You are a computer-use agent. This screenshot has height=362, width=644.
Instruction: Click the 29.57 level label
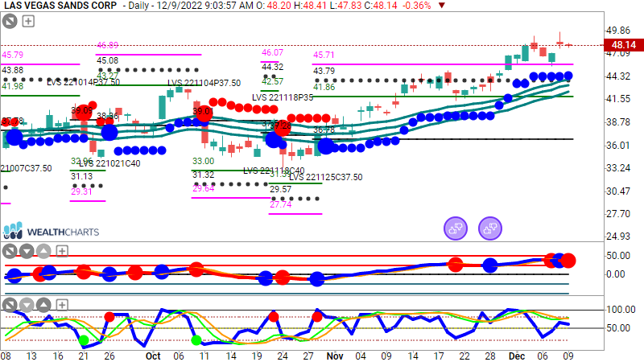(x=280, y=189)
